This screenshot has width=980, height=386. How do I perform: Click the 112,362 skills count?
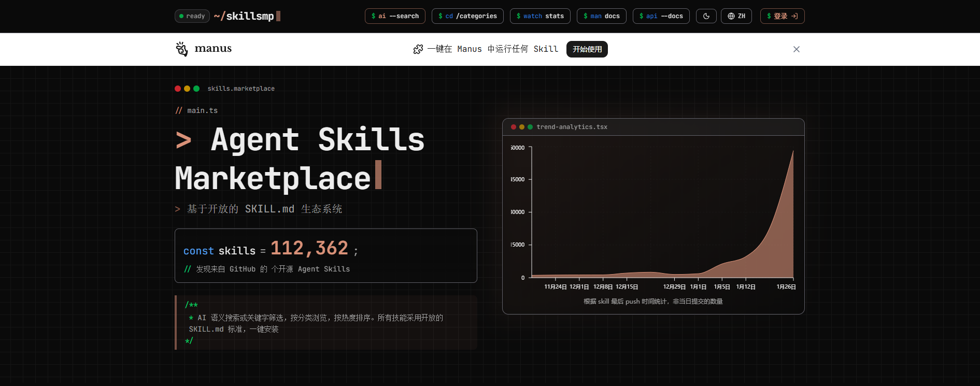pos(309,248)
